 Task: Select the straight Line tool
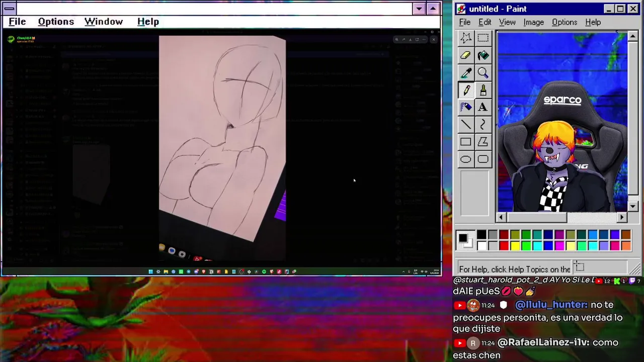click(466, 125)
